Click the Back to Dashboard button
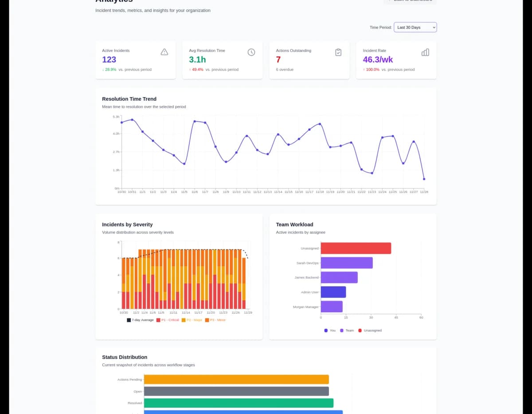Image resolution: width=532 pixels, height=414 pixels. tap(410, 2)
